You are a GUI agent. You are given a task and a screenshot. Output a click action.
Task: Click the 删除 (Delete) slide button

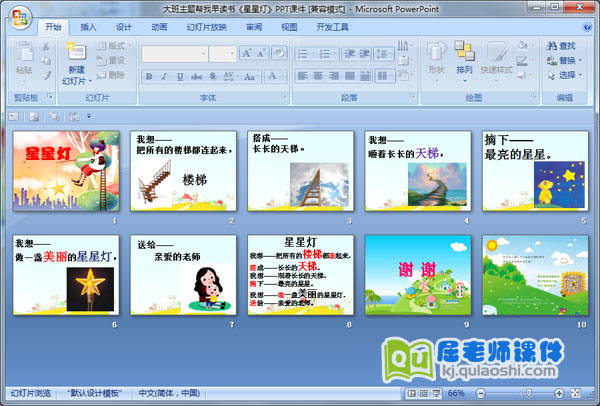tap(111, 75)
